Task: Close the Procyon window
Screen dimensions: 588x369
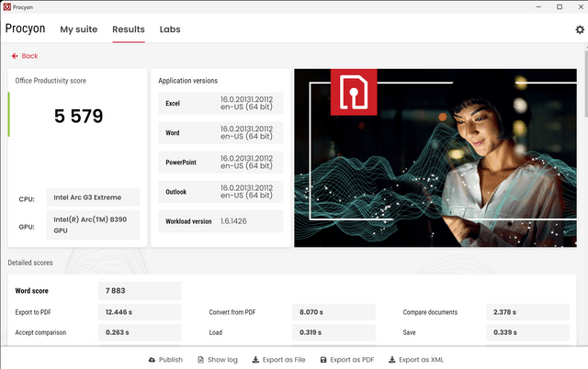Action: pos(581,6)
